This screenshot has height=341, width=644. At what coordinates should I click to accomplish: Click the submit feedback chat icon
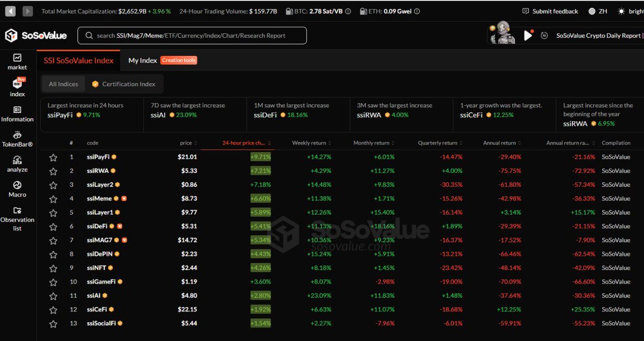pyautogui.click(x=525, y=11)
